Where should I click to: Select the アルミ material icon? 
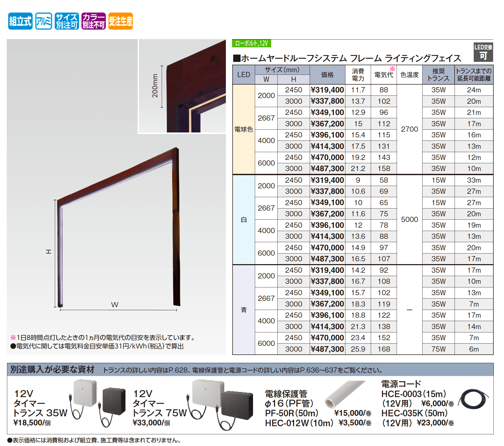pos(44,21)
